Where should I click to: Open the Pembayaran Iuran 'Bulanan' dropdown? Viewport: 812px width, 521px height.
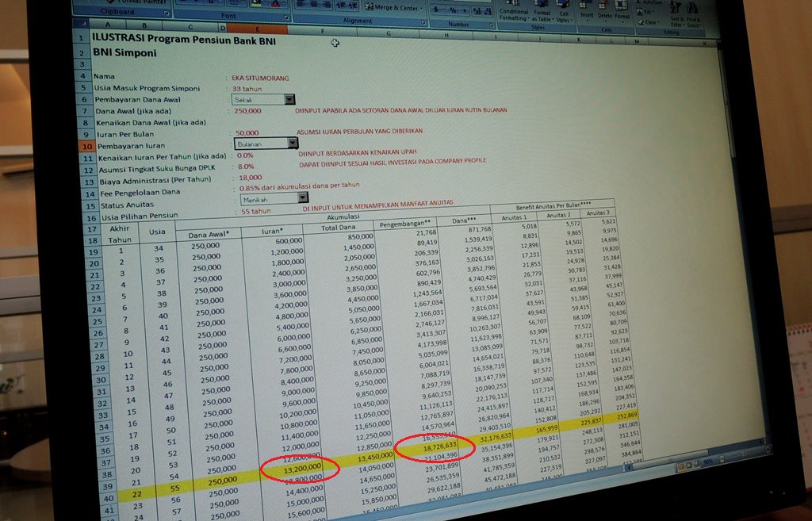(293, 144)
